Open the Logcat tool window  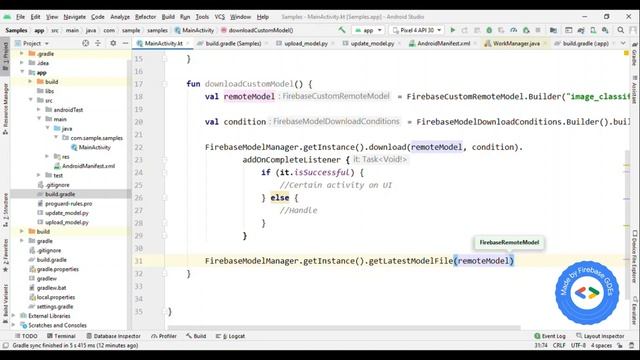pos(231,336)
